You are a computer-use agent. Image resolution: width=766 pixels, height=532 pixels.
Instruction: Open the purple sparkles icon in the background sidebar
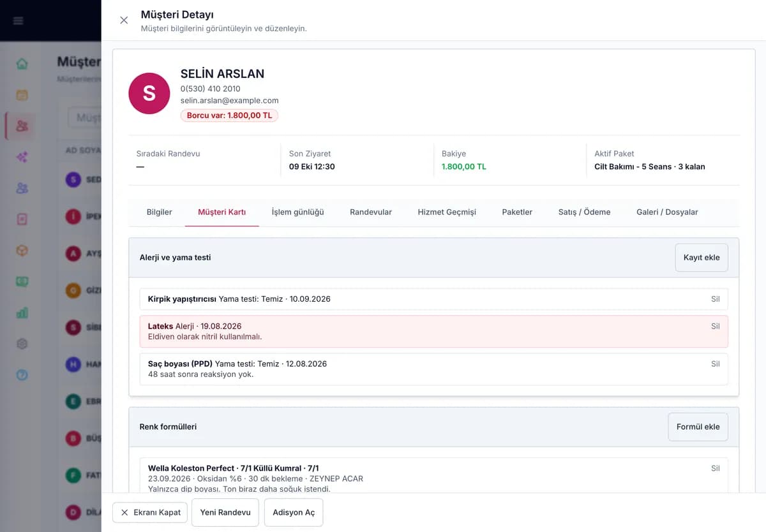(22, 157)
